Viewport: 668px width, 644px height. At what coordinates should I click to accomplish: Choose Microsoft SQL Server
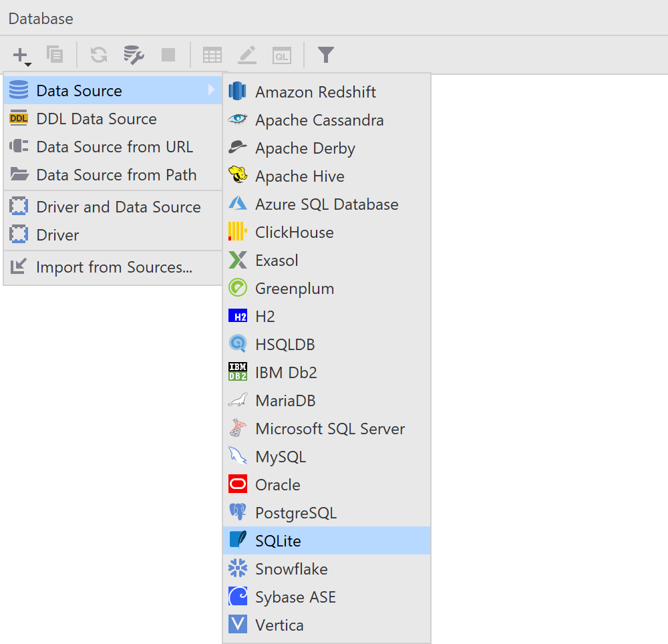[x=327, y=428]
